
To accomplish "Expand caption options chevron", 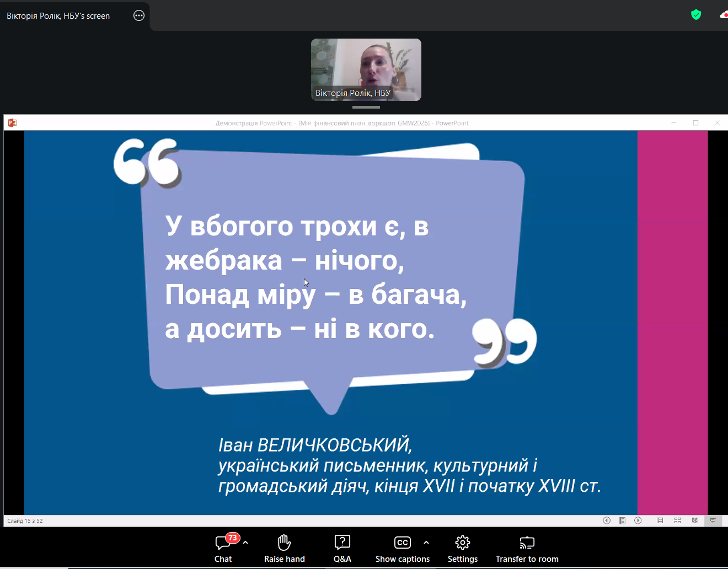I will click(426, 543).
